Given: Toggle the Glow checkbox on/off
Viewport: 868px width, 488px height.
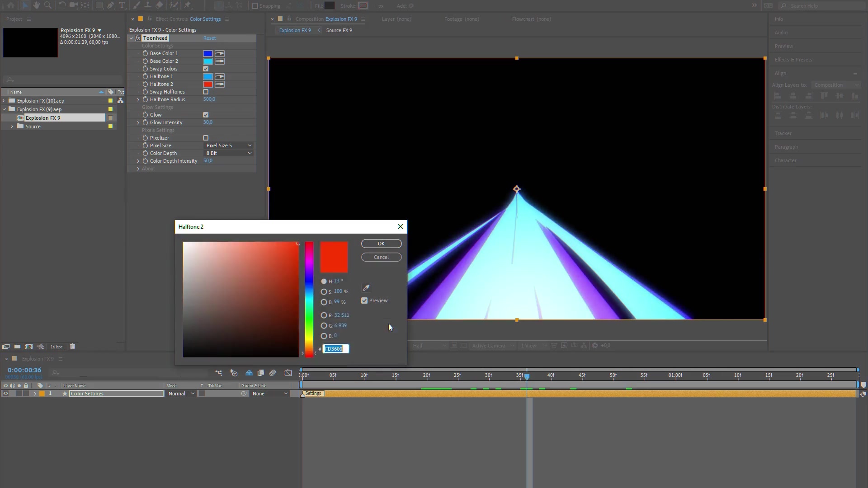Looking at the screenshot, I should tap(206, 114).
